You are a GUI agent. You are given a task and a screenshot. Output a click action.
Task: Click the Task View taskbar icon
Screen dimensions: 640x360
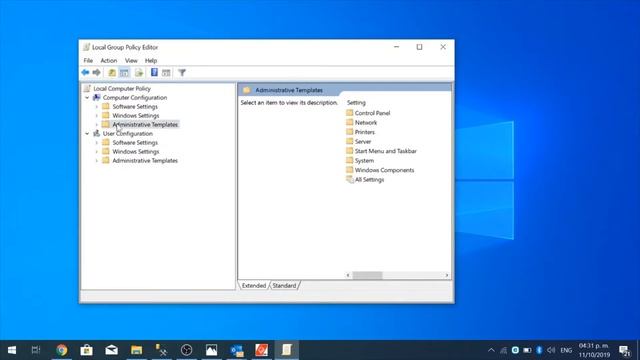pyautogui.click(x=36, y=350)
